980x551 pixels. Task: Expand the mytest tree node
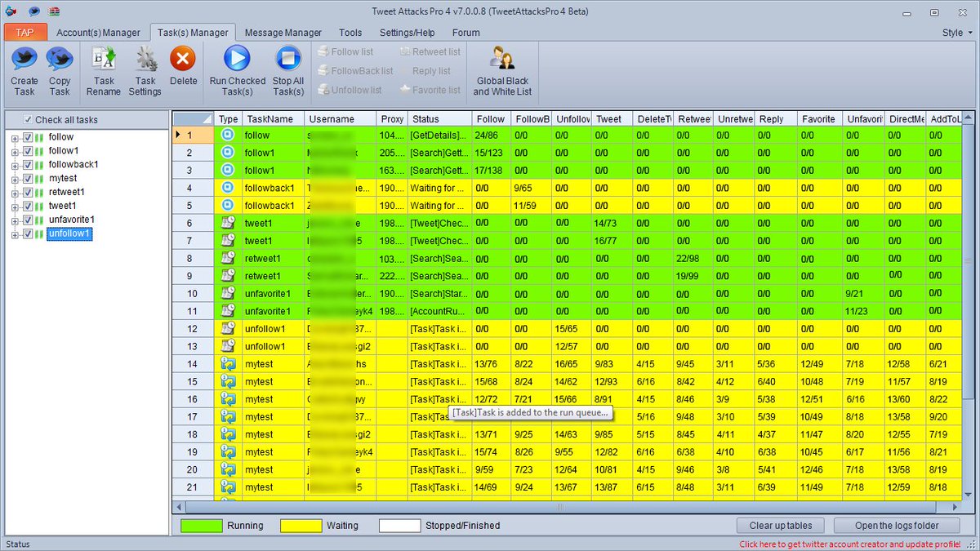pos(15,179)
